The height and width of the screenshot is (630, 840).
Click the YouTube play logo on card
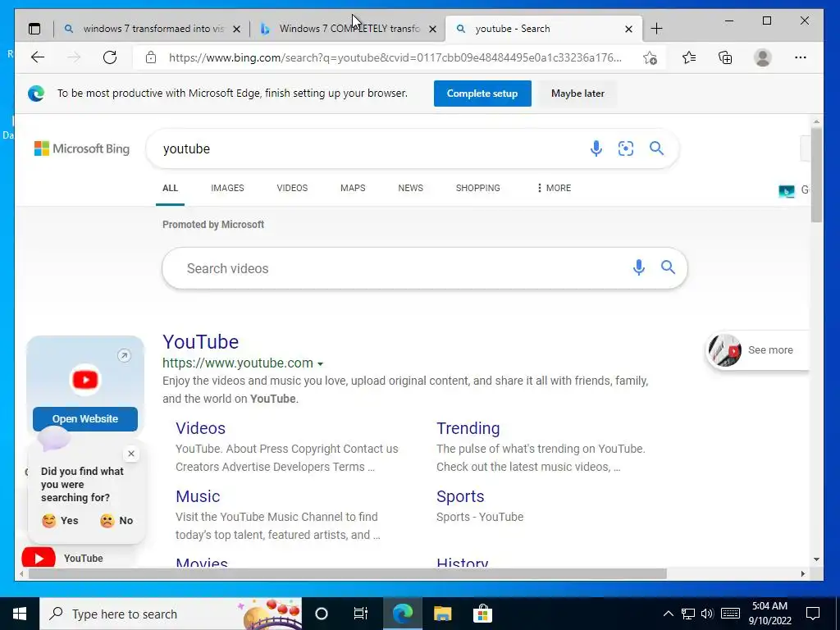(85, 380)
